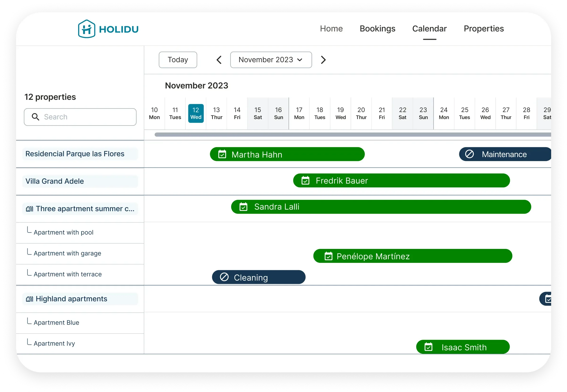
Task: Click calendar icon on Isaac Smith booking
Action: [x=428, y=347]
